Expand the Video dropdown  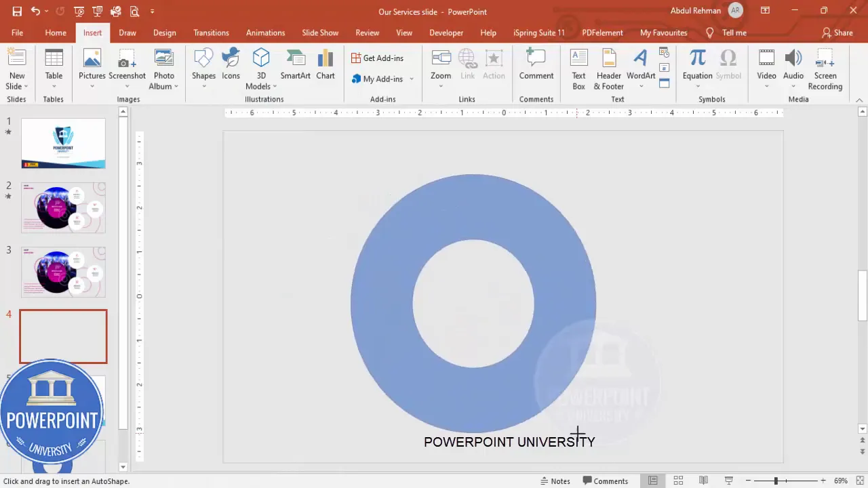766,86
